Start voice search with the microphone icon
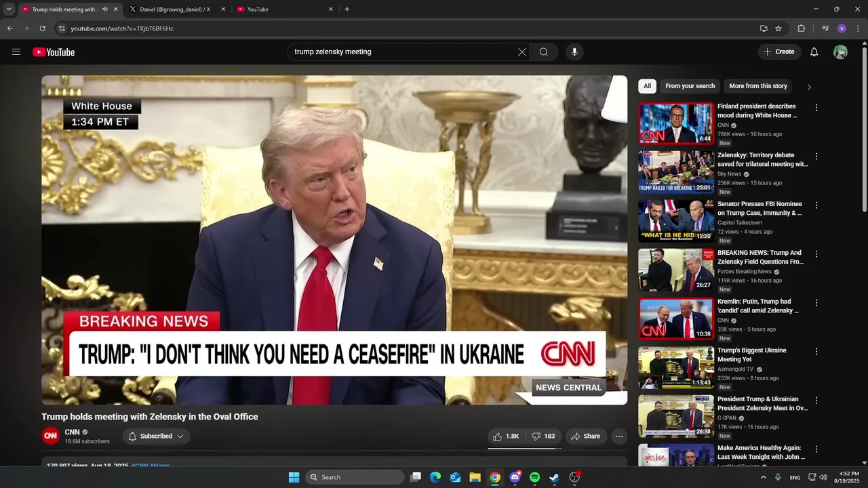Viewport: 868px width, 488px height. tap(574, 52)
